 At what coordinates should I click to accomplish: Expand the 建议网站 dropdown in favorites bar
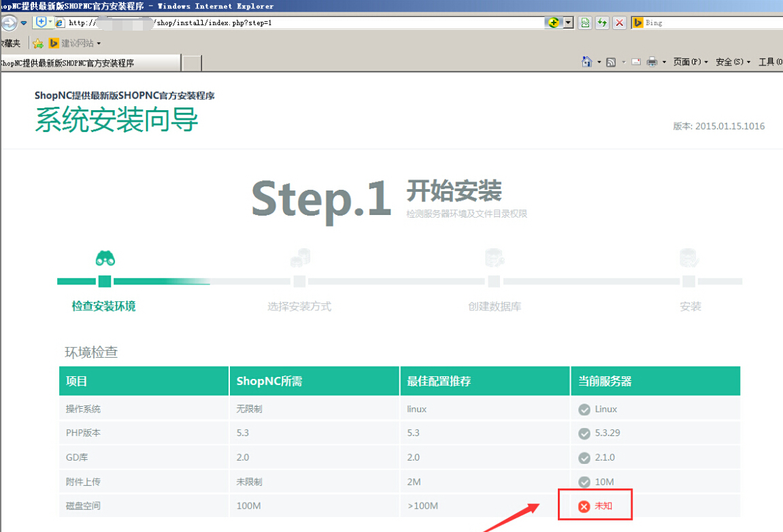pyautogui.click(x=99, y=44)
